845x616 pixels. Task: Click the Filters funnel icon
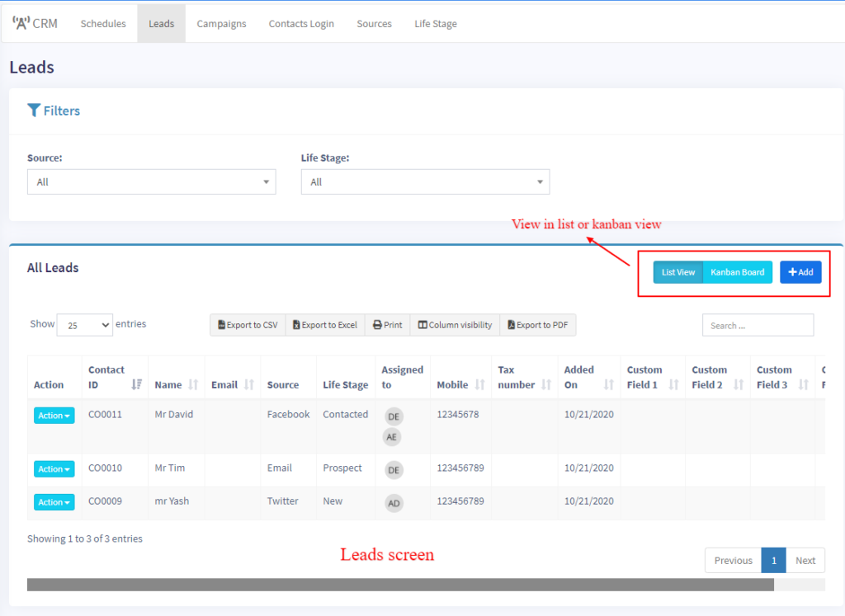click(x=34, y=111)
